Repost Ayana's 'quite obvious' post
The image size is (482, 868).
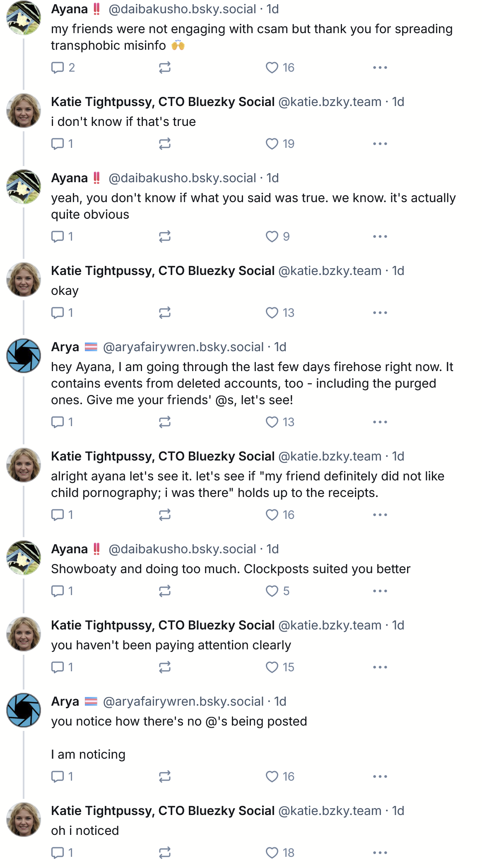[x=165, y=236]
